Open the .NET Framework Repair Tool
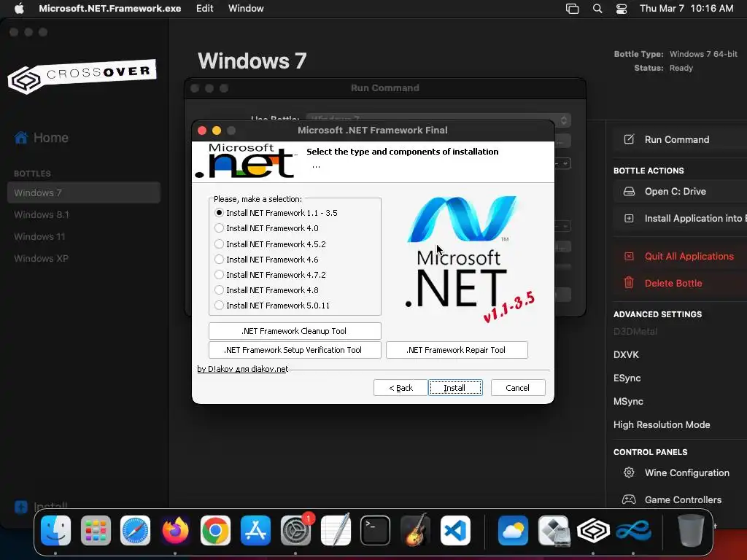Viewport: 747px width, 560px height. tap(457, 350)
